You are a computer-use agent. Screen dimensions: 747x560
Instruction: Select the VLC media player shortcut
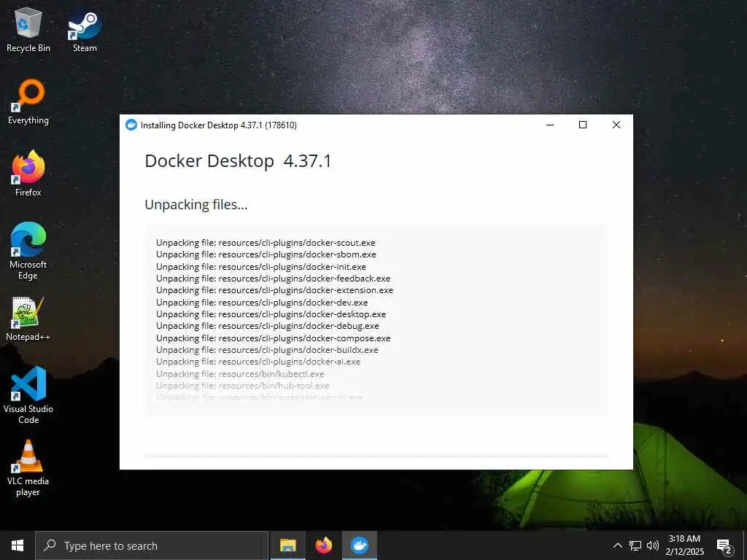pyautogui.click(x=28, y=468)
